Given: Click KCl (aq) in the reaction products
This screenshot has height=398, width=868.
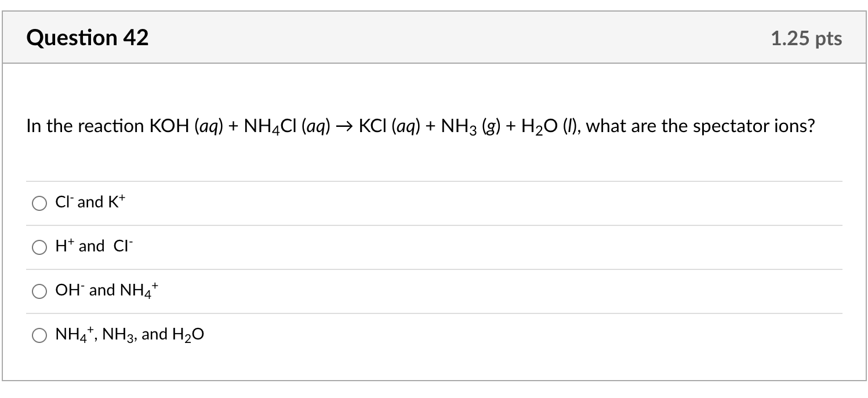Looking at the screenshot, I should (390, 126).
